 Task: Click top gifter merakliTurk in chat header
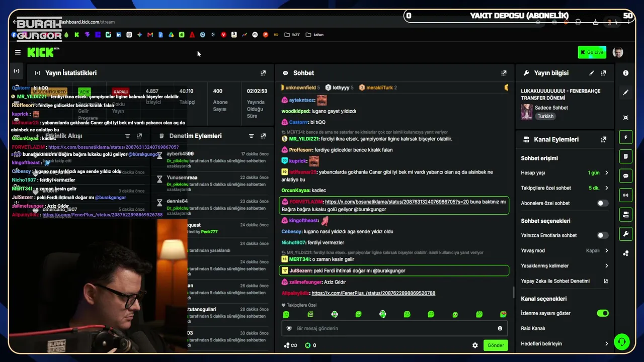click(379, 87)
